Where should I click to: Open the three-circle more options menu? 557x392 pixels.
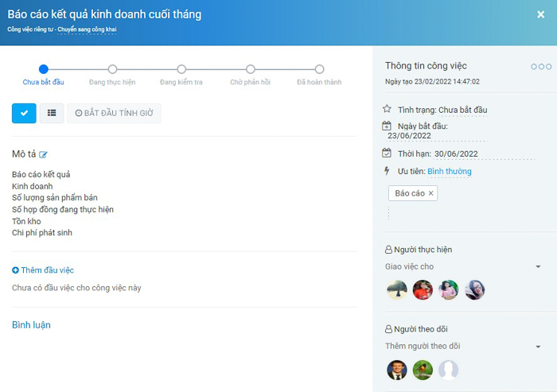(x=541, y=67)
